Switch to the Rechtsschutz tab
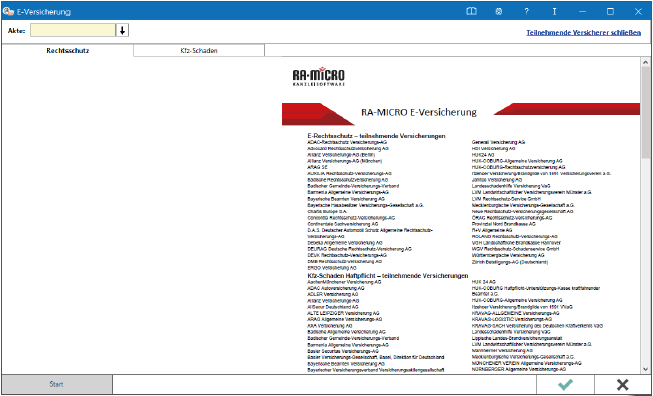This screenshot has height=396, width=653. point(67,51)
